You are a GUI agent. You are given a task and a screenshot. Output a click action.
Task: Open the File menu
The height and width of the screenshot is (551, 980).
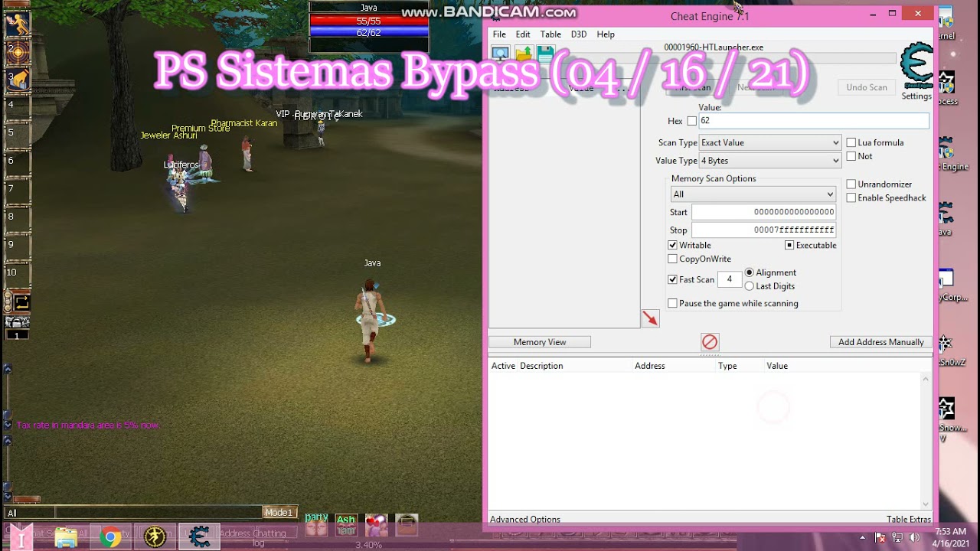click(499, 34)
